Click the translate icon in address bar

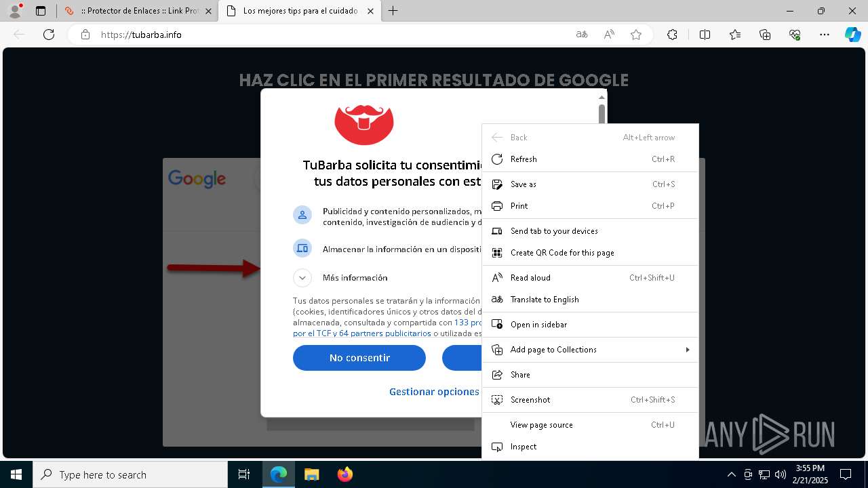[x=582, y=35]
